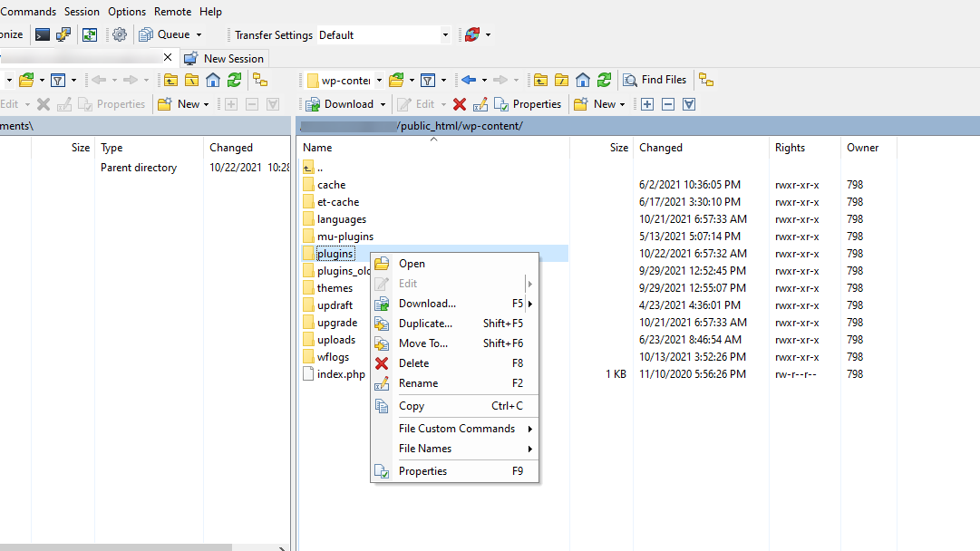Open the Remote menu

pos(172,11)
